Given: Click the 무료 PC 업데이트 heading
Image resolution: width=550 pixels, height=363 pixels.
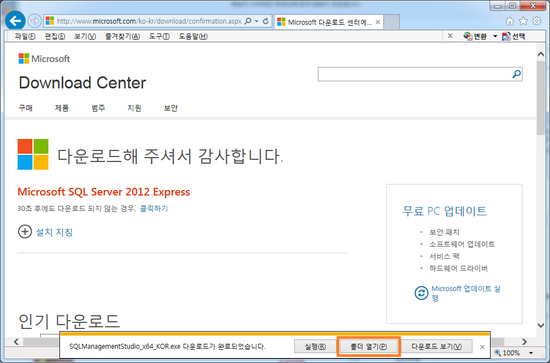Looking at the screenshot, I should tap(444, 211).
